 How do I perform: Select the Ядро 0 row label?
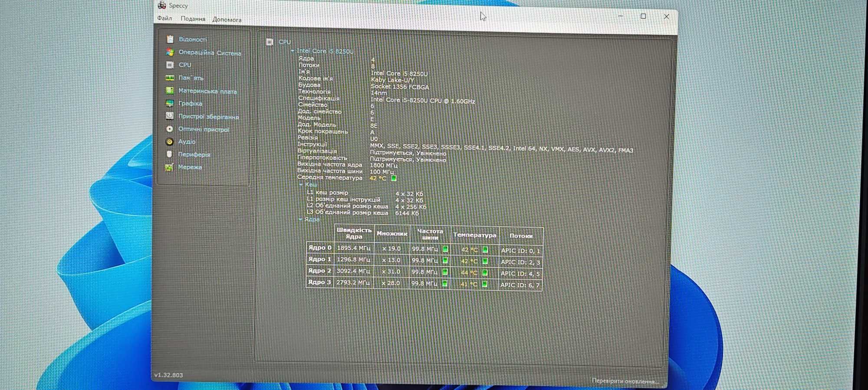pos(319,248)
